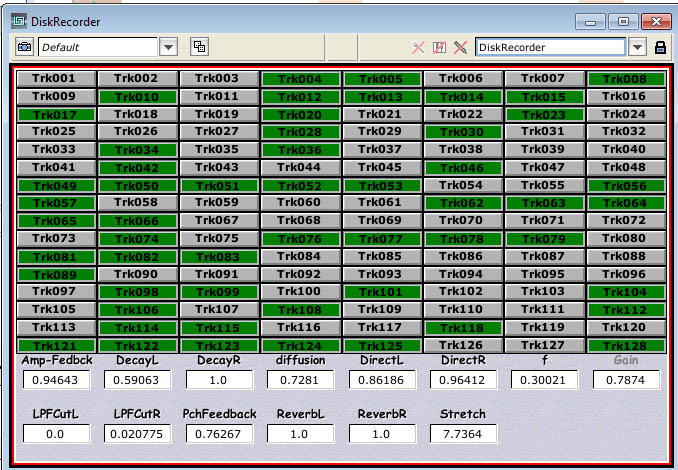Click the LPFCutR value 0.020775
678x470 pixels.
tap(138, 434)
